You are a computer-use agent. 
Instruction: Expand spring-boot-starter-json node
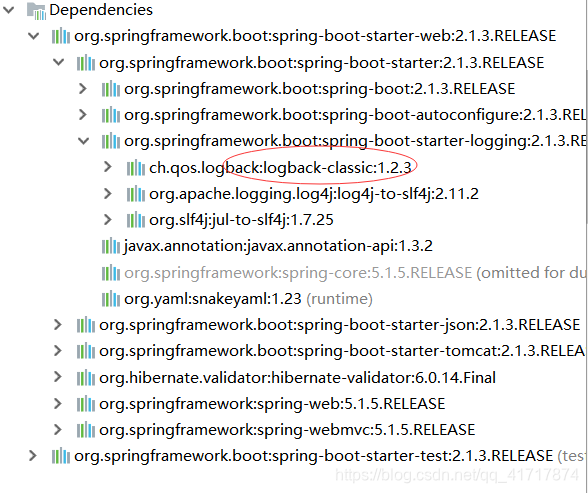click(58, 325)
